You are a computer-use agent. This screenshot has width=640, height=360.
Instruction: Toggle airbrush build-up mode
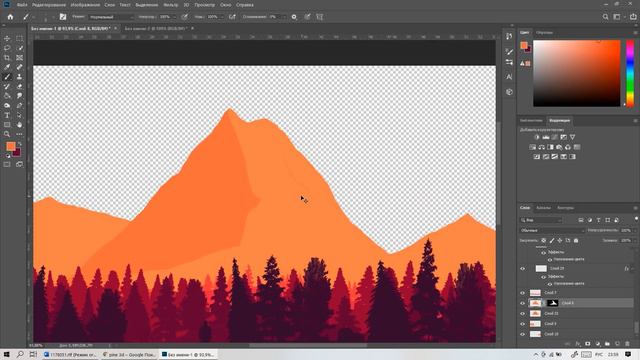tap(232, 17)
